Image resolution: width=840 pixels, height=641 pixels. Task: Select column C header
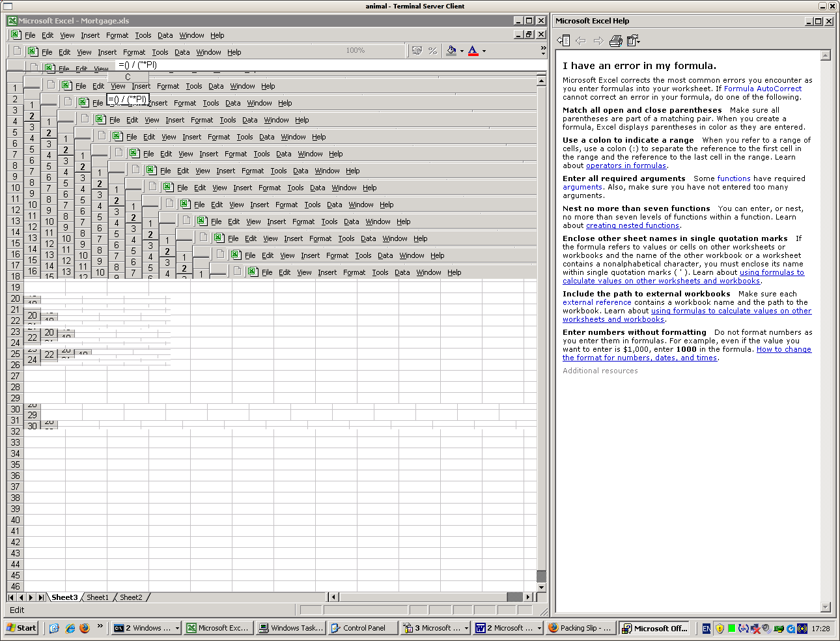(128, 77)
